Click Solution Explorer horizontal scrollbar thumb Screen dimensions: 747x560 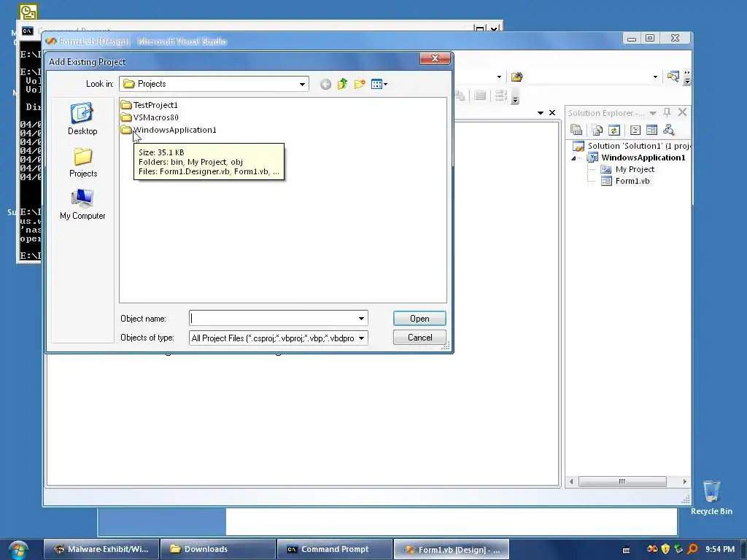coord(622,481)
